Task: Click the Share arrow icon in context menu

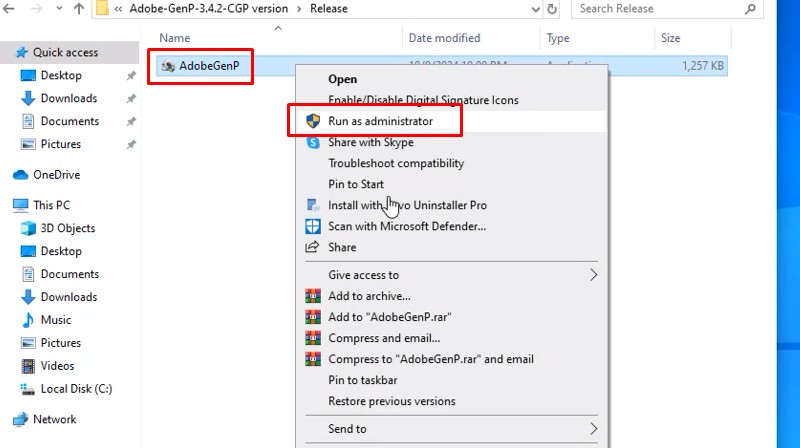Action: coord(311,247)
